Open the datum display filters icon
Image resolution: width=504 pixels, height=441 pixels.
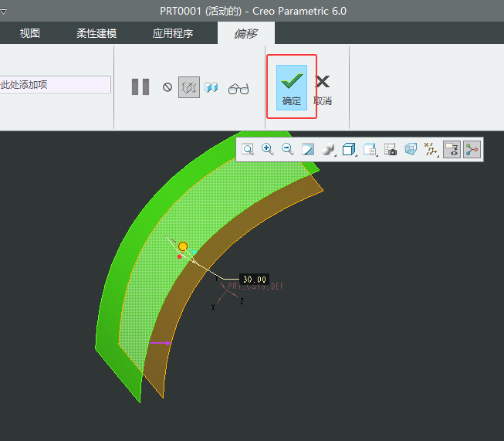[430, 150]
